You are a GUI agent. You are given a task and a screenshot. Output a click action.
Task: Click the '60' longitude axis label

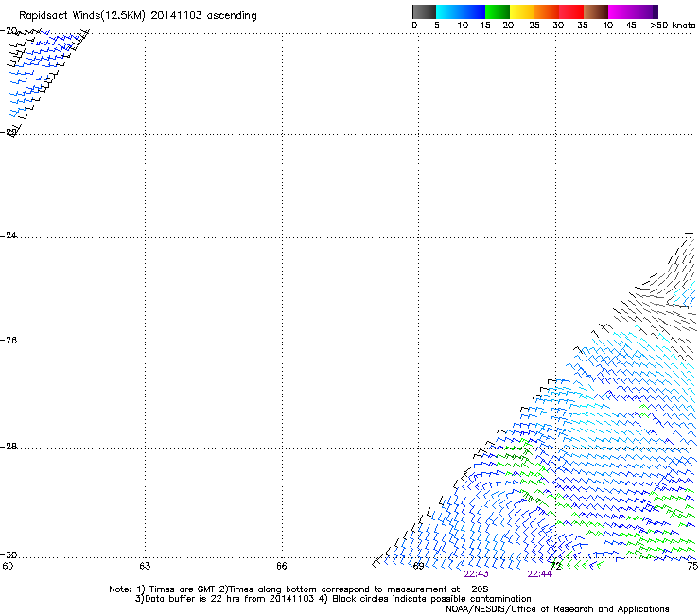(x=8, y=566)
